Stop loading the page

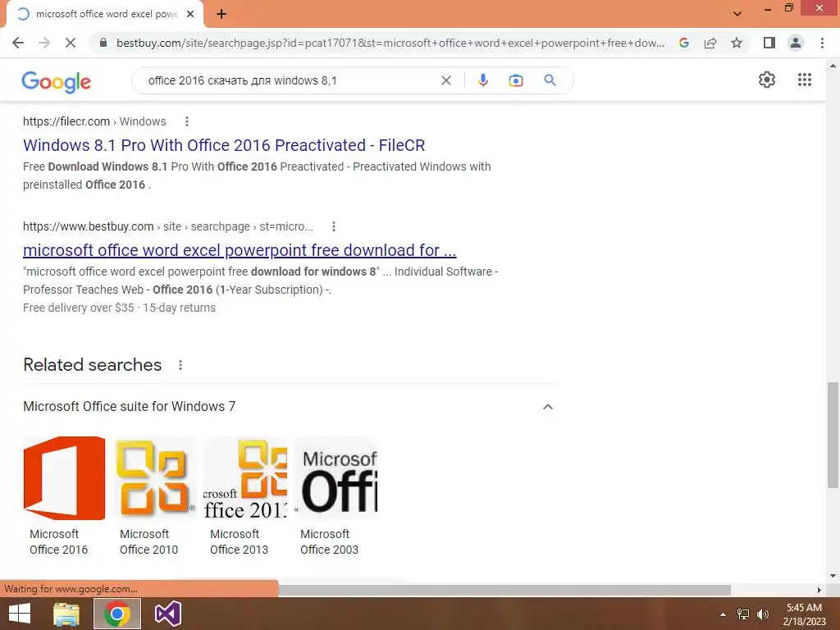(71, 43)
